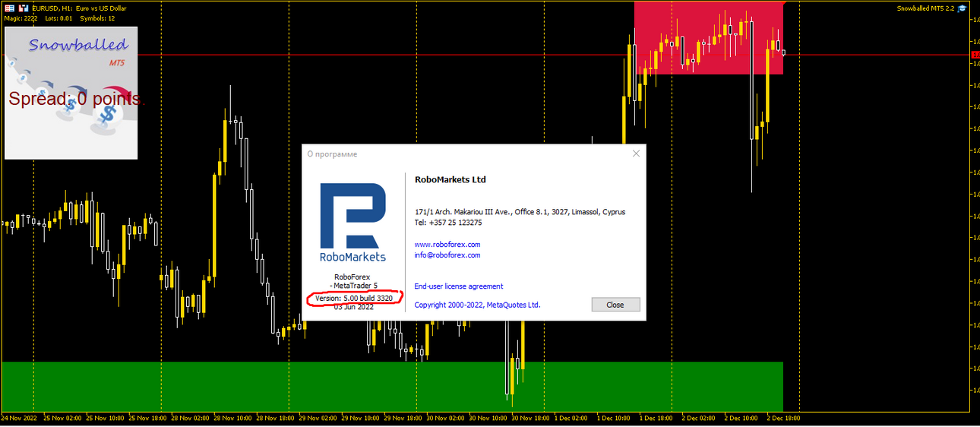The image size is (980, 427).
Task: Click the 'Spread: 0 points' text
Action: tap(75, 99)
